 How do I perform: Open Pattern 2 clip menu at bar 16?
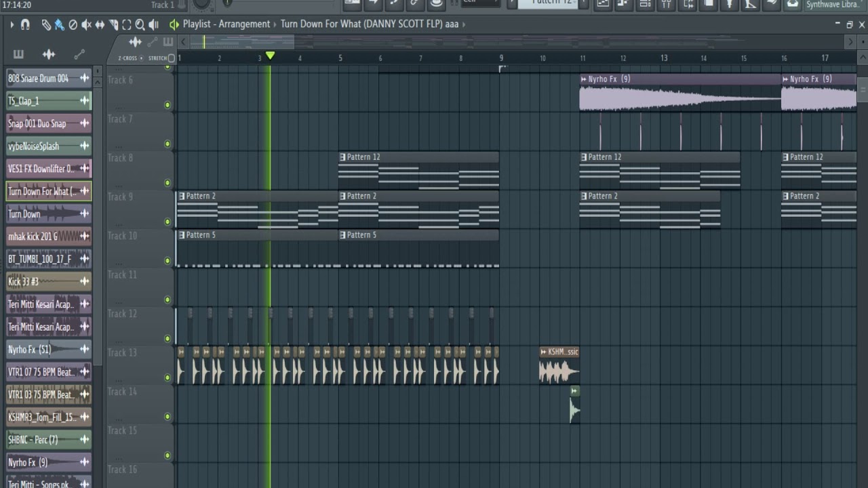coord(785,197)
